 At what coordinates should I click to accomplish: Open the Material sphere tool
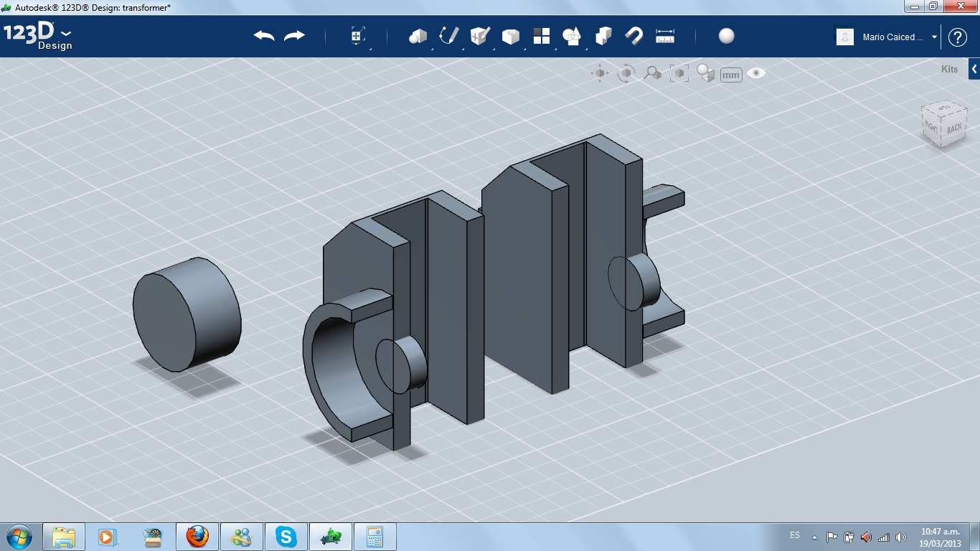(727, 36)
